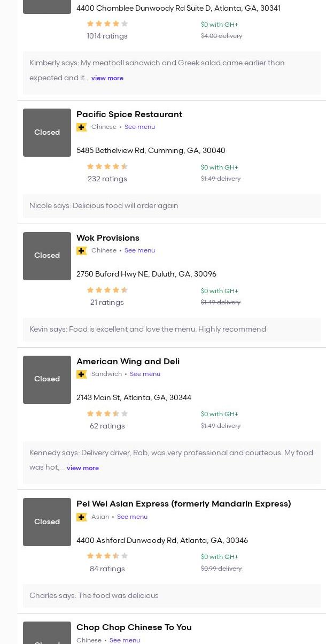Open Chop Chop Chinese To You title
Image resolution: width=326 pixels, height=644 pixels.
pyautogui.click(x=134, y=627)
